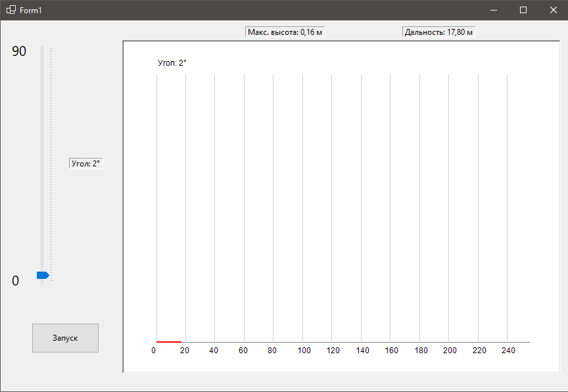This screenshot has height=392, width=568.
Task: Click the '90' label at slider top
Action: [x=19, y=51]
